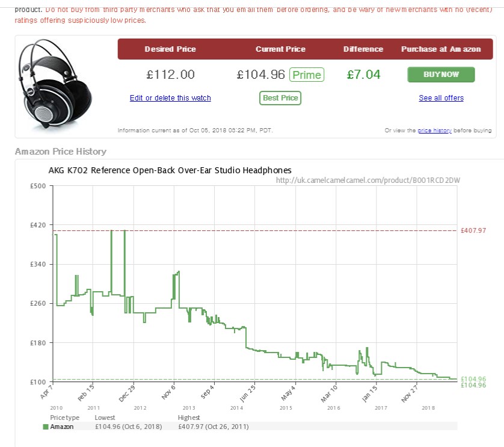Image resolution: width=504 pixels, height=447 pixels.
Task: Click the Nov 27 date axis label
Action: tap(410, 393)
